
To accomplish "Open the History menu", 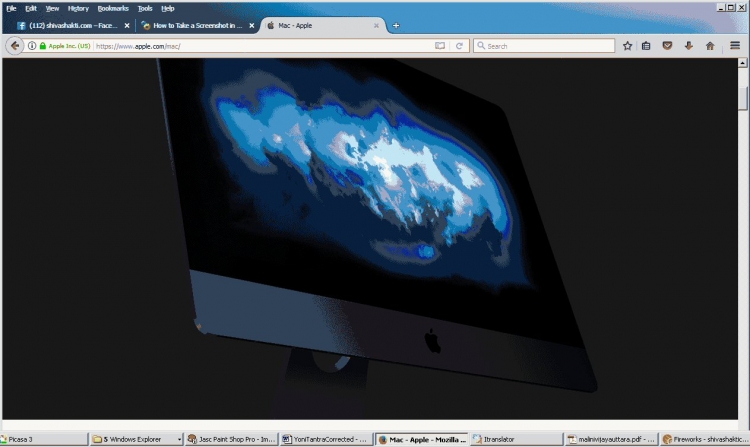I will (x=78, y=8).
